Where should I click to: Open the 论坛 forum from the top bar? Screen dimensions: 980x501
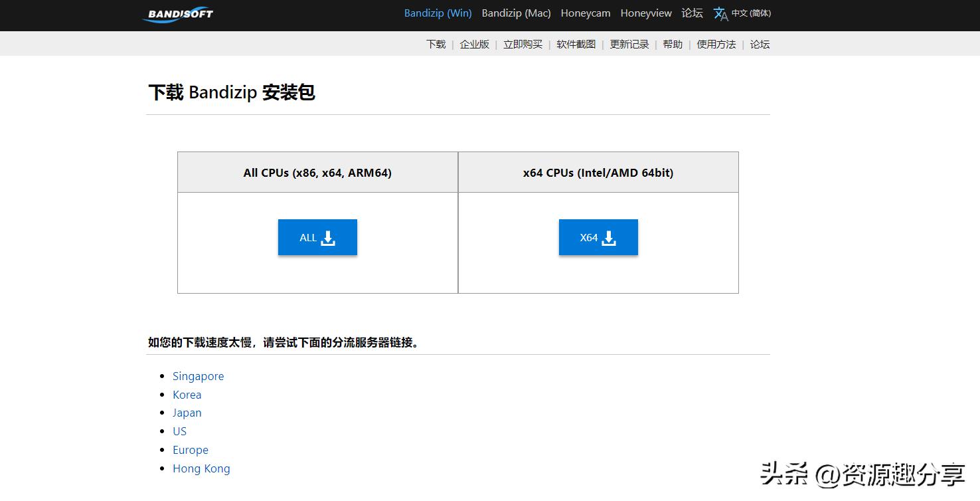(x=692, y=13)
